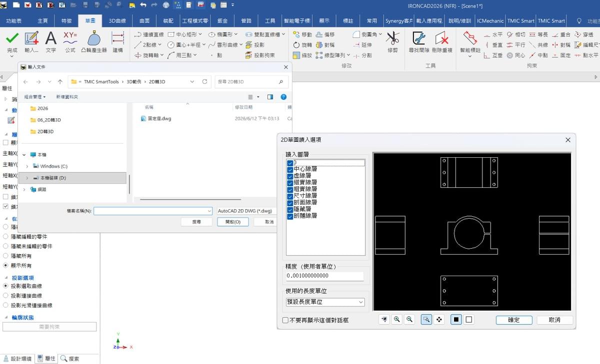Click the zoom in magnifier in import dialog
This screenshot has width=600, height=364.
click(397, 320)
